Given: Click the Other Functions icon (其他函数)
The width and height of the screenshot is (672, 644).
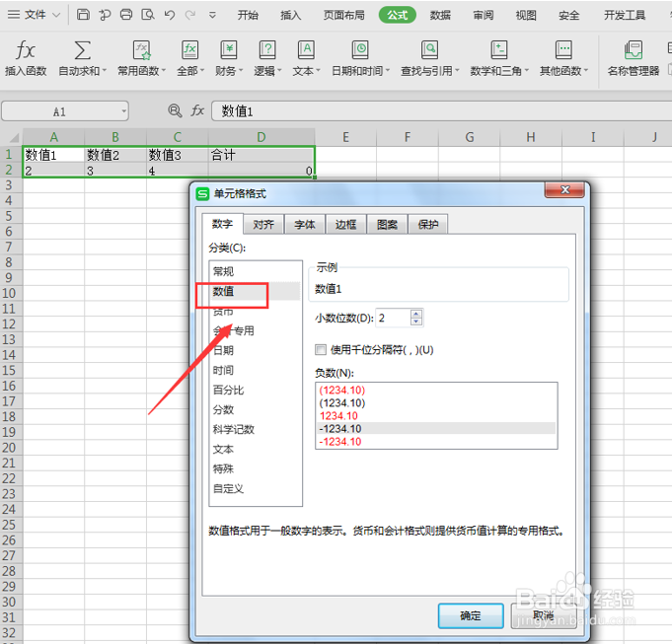Looking at the screenshot, I should coord(563,50).
